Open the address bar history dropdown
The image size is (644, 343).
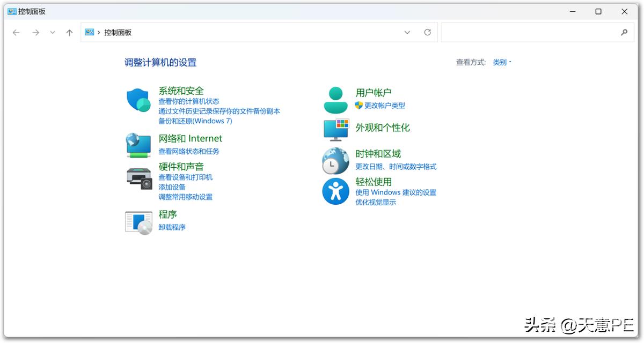[x=407, y=32]
